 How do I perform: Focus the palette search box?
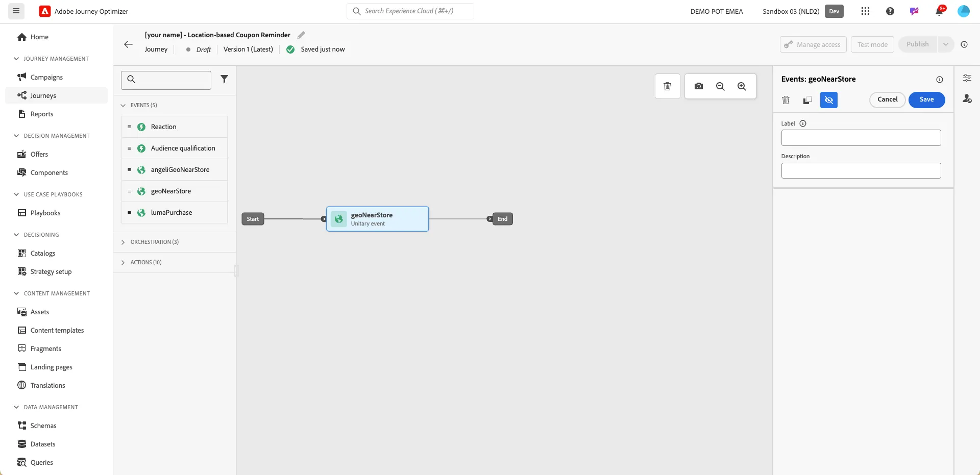click(166, 80)
